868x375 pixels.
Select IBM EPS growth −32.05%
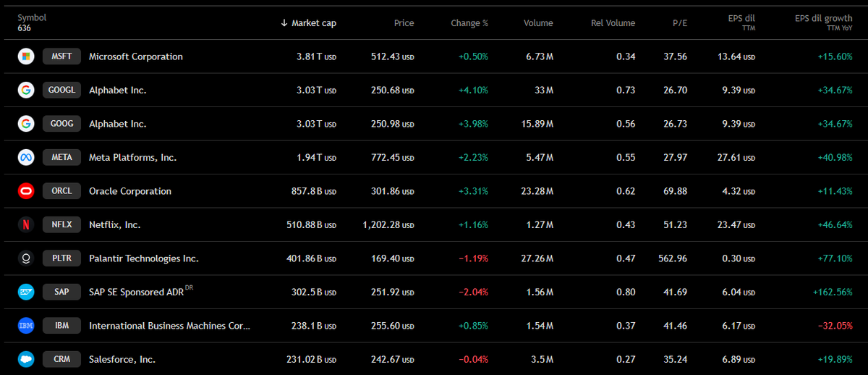835,326
